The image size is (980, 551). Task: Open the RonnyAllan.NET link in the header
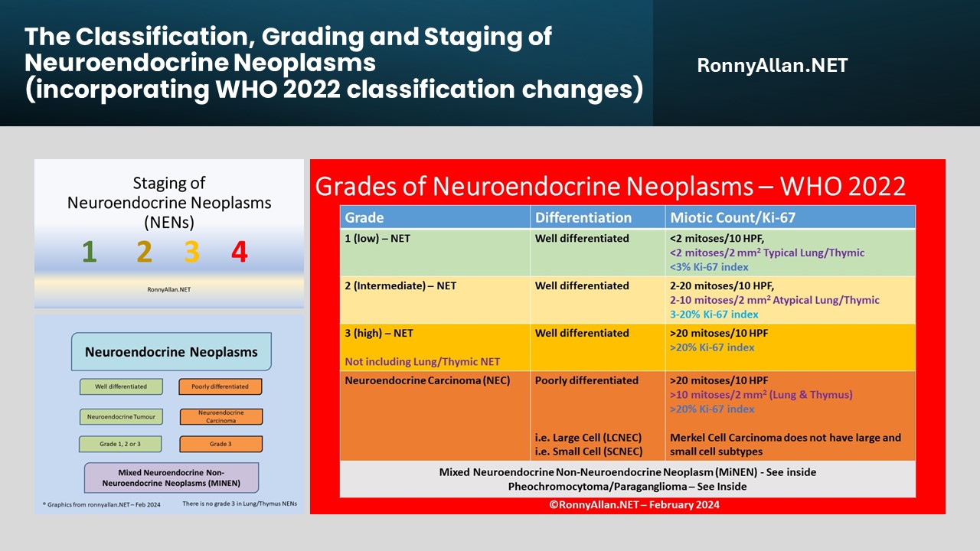[x=771, y=65]
